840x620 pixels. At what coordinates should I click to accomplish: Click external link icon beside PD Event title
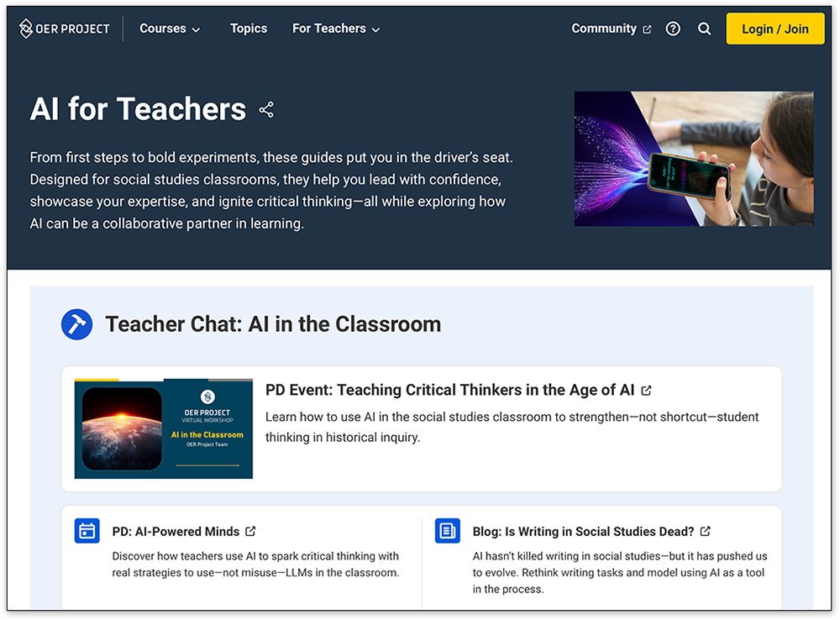(x=646, y=391)
